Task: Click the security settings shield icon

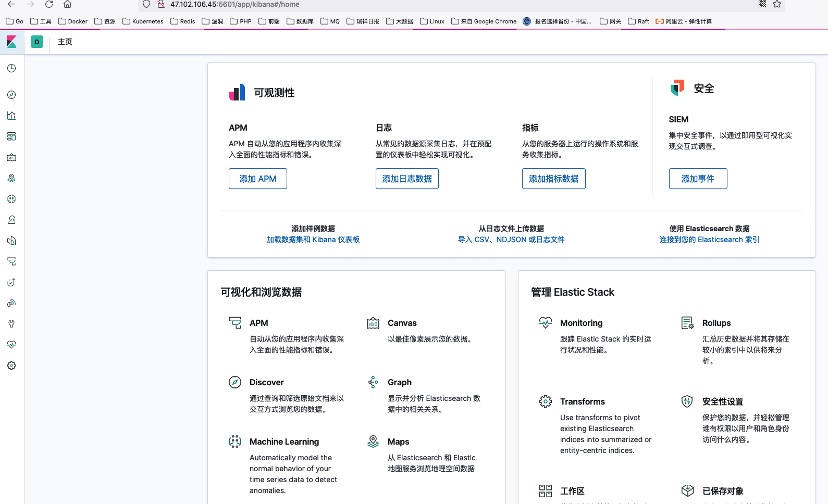Action: coord(688,401)
